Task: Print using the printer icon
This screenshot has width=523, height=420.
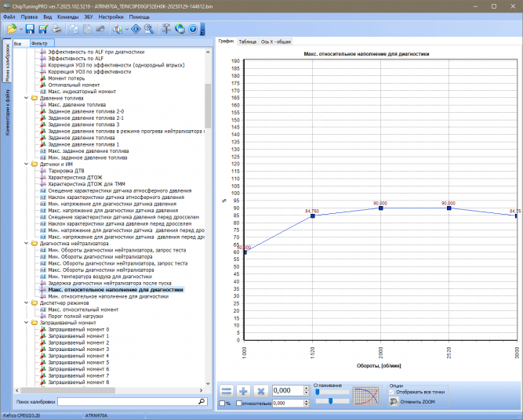Action: (x=56, y=29)
